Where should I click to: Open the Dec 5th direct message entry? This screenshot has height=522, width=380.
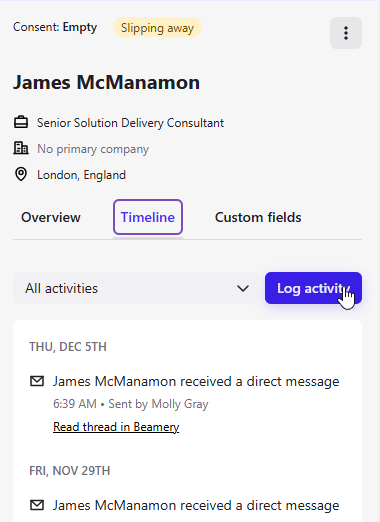pyautogui.click(x=196, y=381)
